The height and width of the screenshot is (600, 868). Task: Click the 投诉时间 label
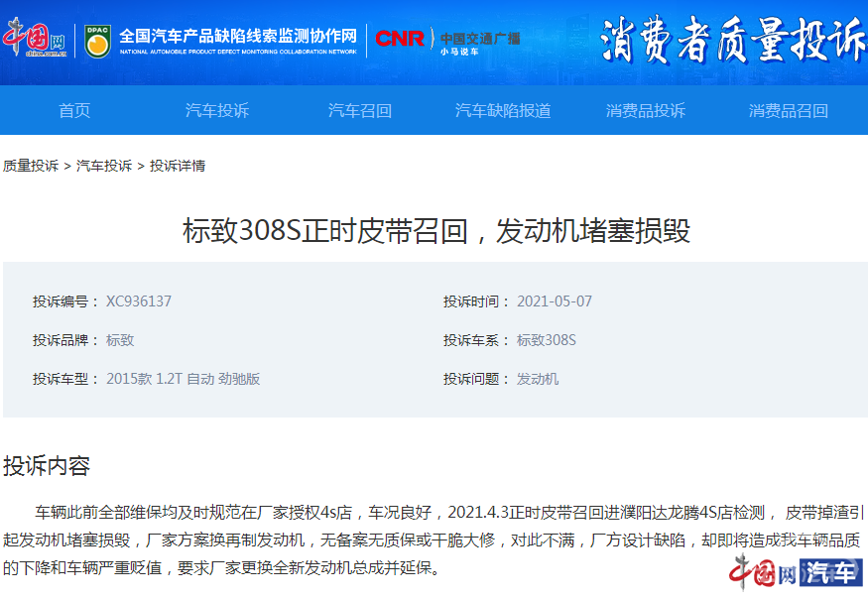click(x=476, y=301)
